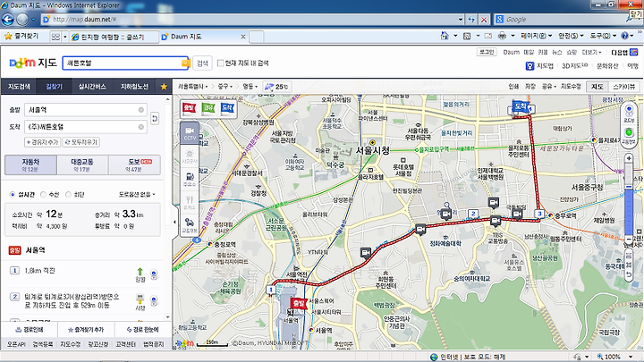The height and width of the screenshot is (362, 644).
Task: Show the 사고공사 accident icon overlay
Action: [190, 156]
